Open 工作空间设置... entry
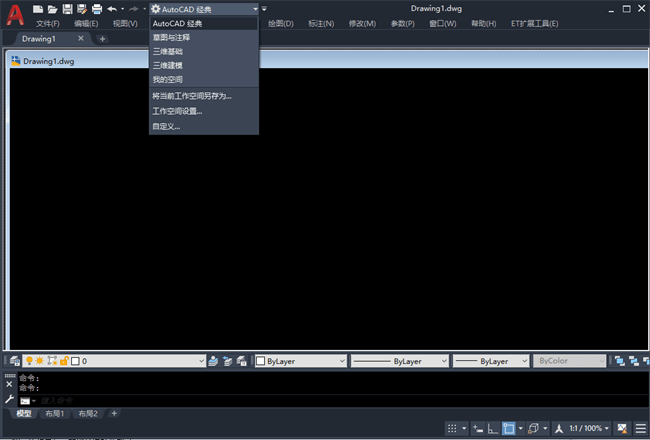 [x=204, y=111]
